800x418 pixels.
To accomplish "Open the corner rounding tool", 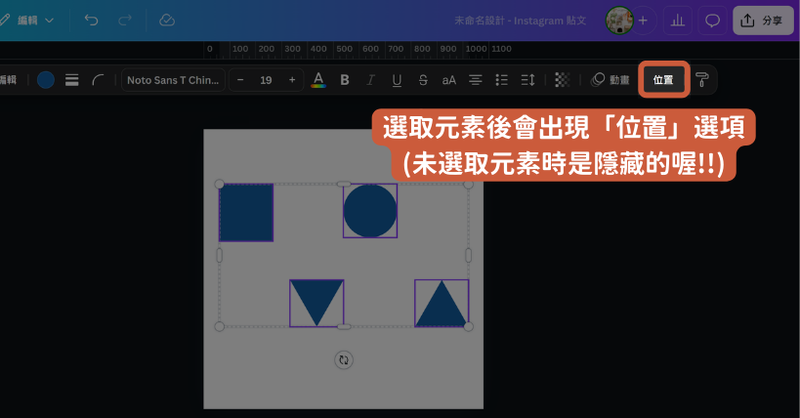I will 98,80.
